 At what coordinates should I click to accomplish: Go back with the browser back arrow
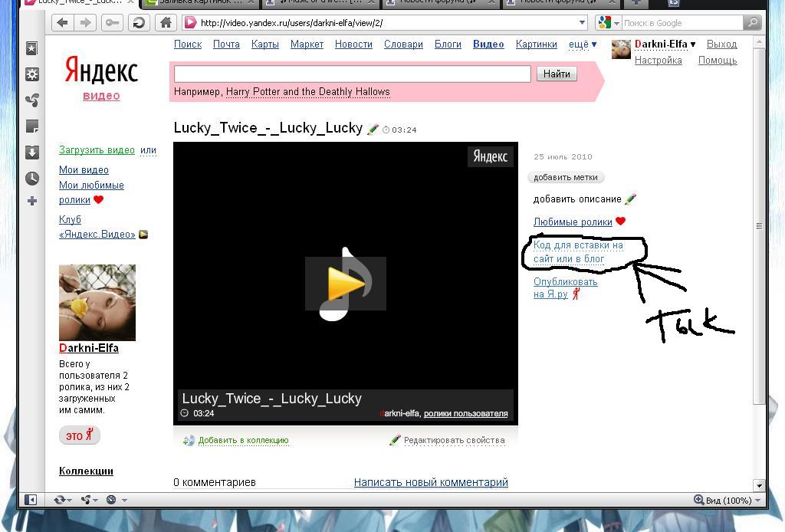tap(63, 22)
